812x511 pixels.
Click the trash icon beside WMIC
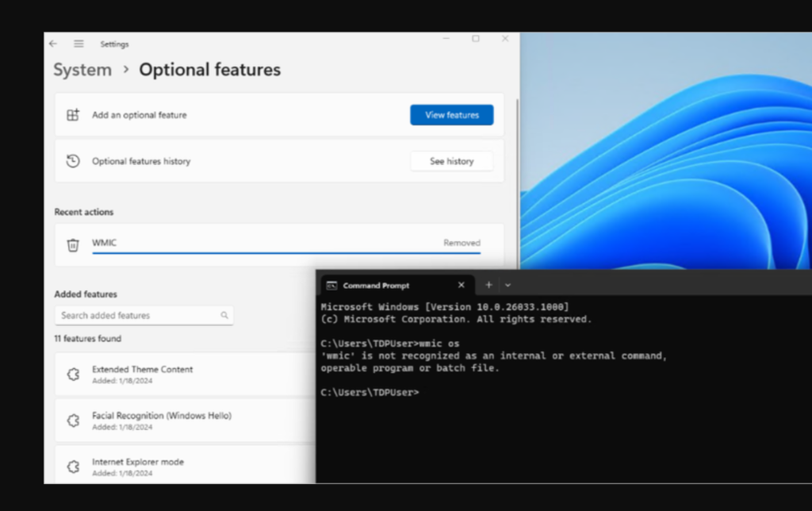point(73,244)
